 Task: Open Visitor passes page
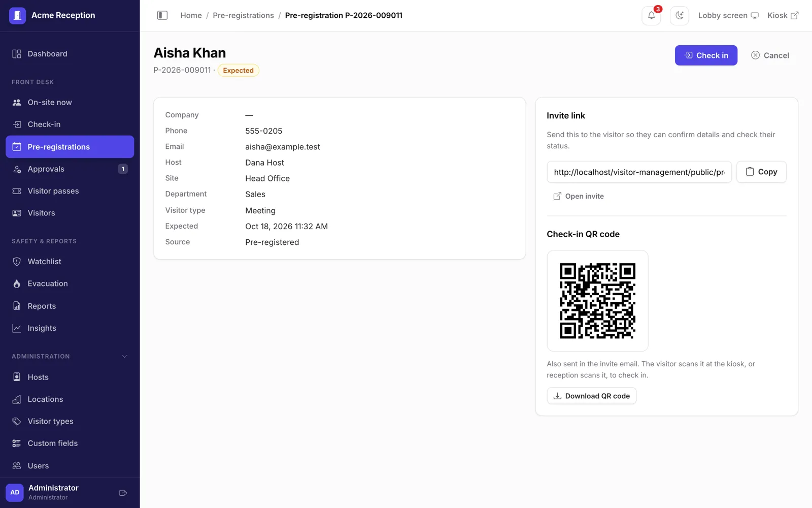pyautogui.click(x=70, y=191)
